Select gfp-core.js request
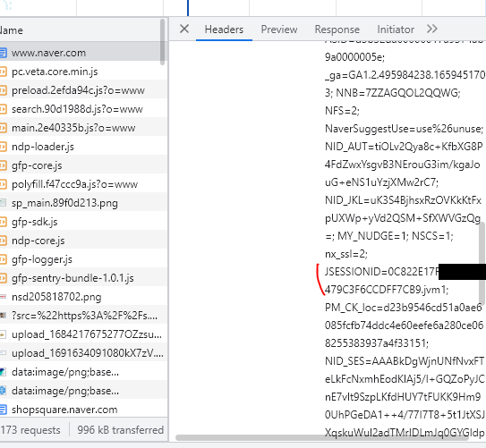486x448 pixels. click(x=84, y=165)
